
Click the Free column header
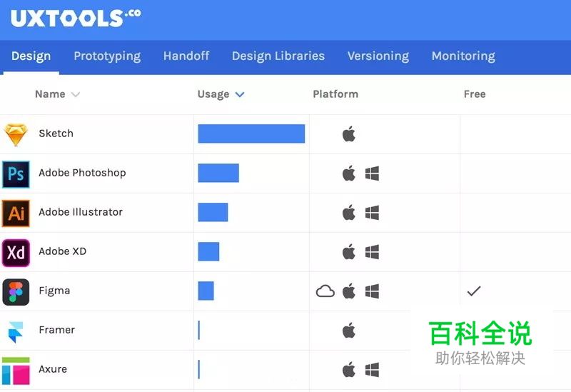click(x=475, y=94)
